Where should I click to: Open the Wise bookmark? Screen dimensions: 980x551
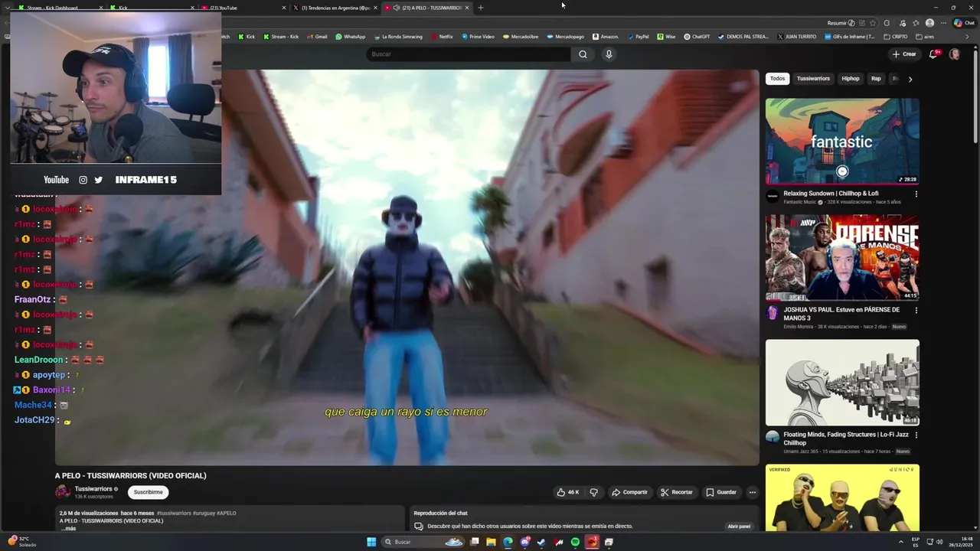tap(666, 37)
